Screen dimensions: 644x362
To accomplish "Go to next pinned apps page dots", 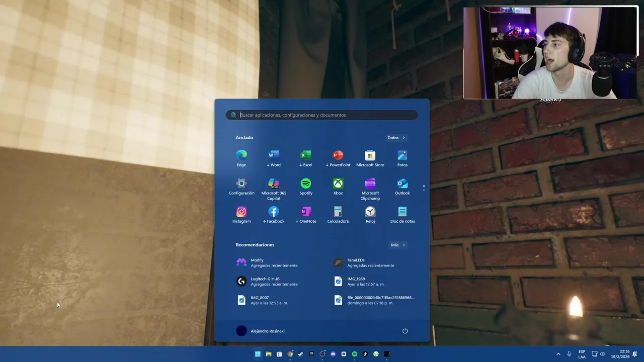I will [424, 188].
